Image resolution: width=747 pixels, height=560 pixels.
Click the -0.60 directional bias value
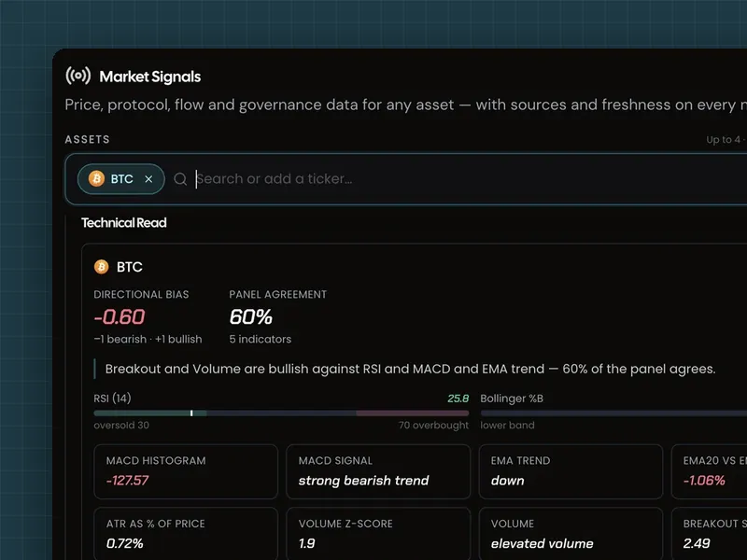(x=120, y=317)
